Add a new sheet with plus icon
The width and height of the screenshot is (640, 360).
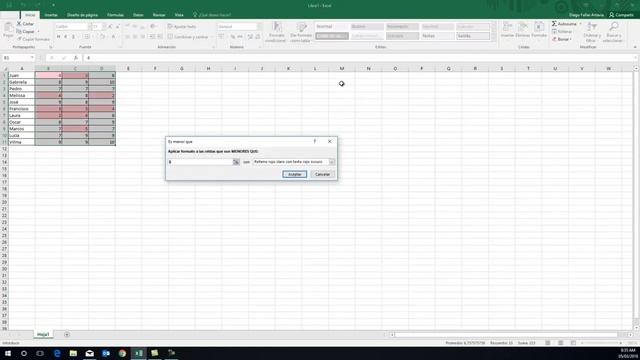click(67, 335)
